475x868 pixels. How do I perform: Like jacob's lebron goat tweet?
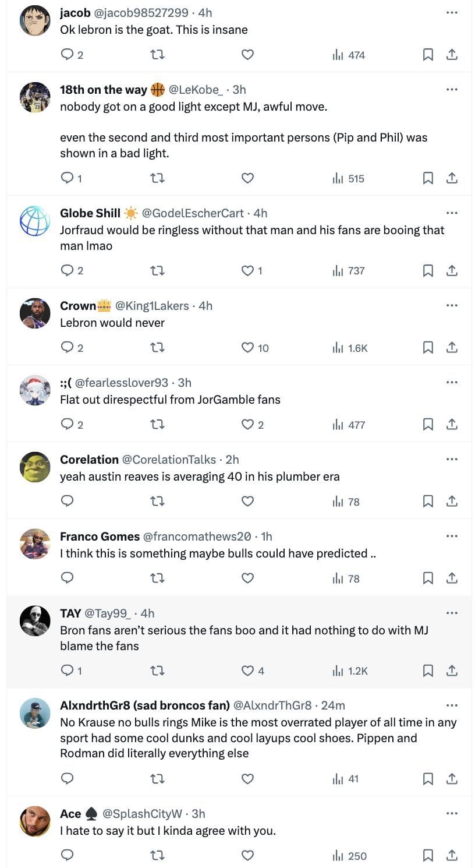coord(247,55)
